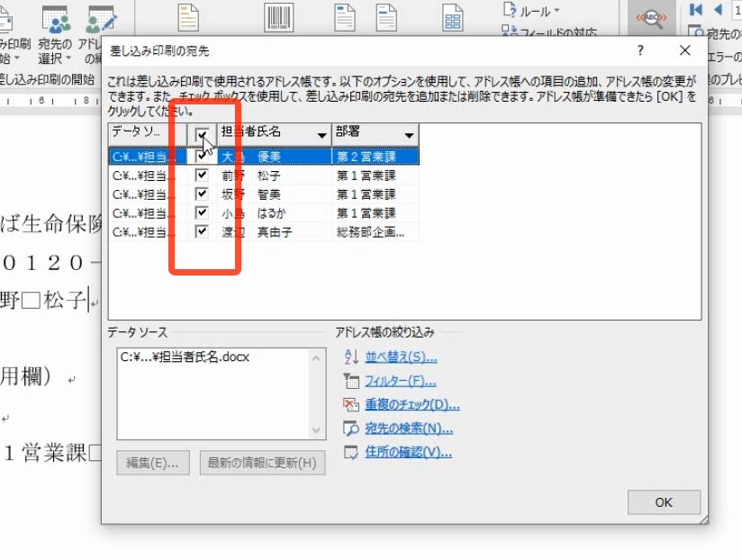Click the previous record arrow icon
Viewport: 742px width, 560px height.
(x=720, y=9)
